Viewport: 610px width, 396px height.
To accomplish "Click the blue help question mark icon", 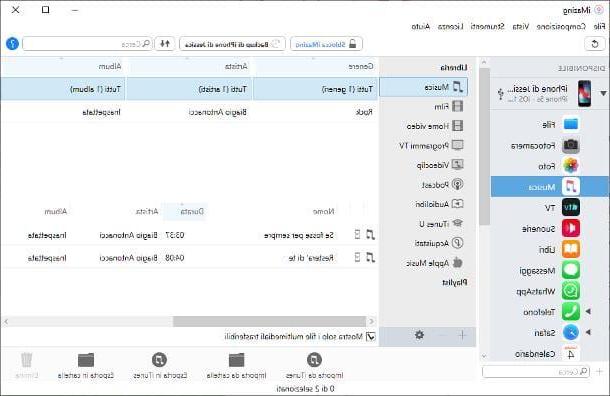I will coord(12,44).
